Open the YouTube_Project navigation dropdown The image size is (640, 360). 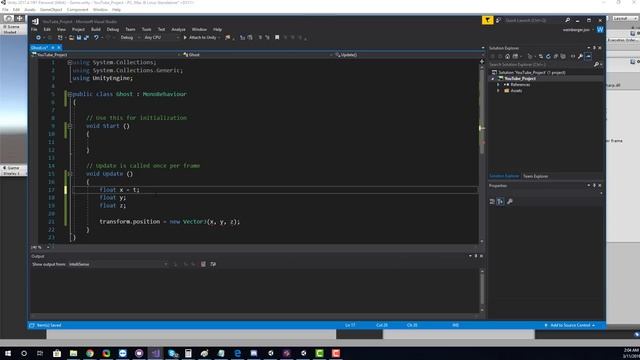pyautogui.click(x=106, y=55)
